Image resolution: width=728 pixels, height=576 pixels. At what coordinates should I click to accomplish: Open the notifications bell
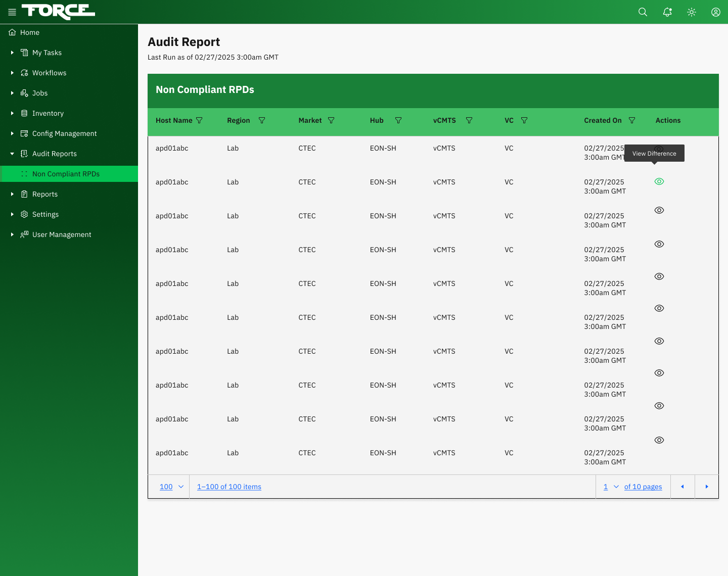coord(667,12)
